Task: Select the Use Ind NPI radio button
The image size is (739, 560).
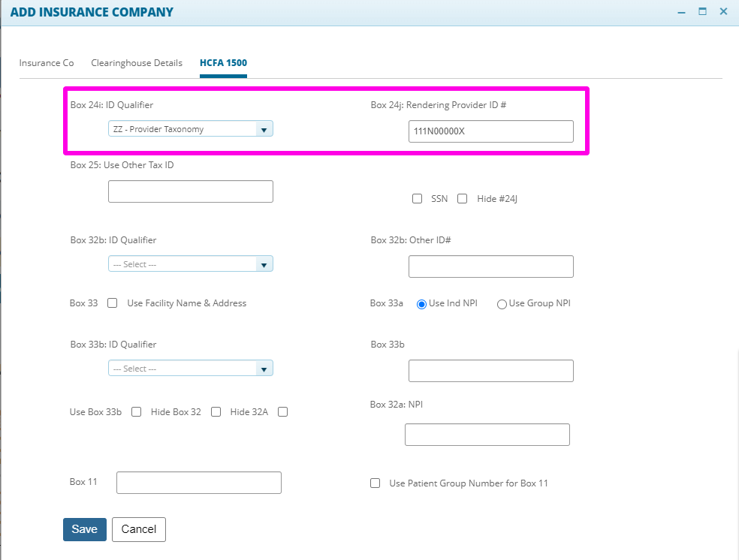Action: pyautogui.click(x=421, y=303)
